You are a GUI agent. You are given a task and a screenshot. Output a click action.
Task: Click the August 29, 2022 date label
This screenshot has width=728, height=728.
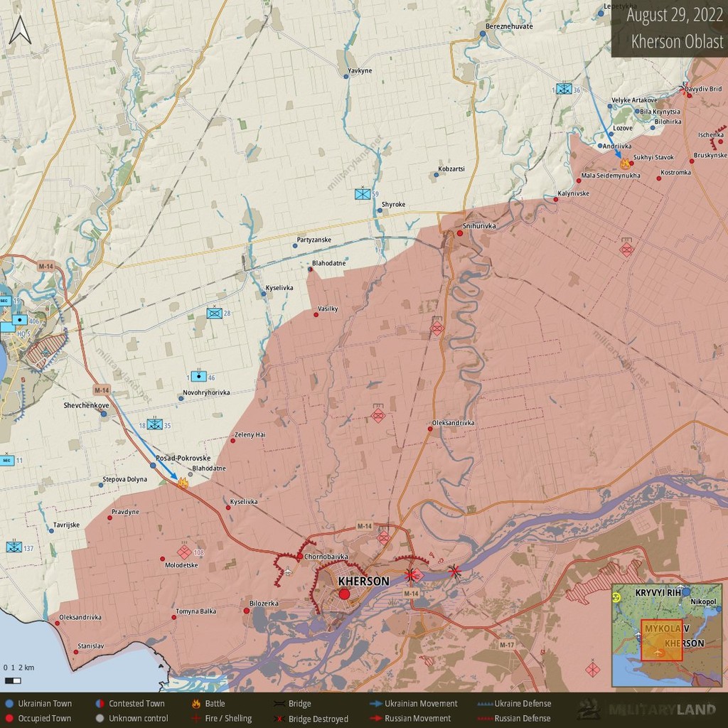[675, 15]
